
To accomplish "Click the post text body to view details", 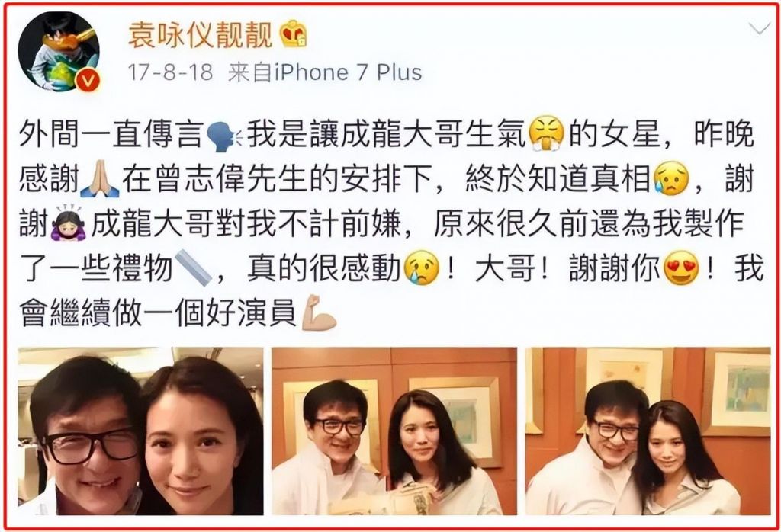I will point(391,224).
